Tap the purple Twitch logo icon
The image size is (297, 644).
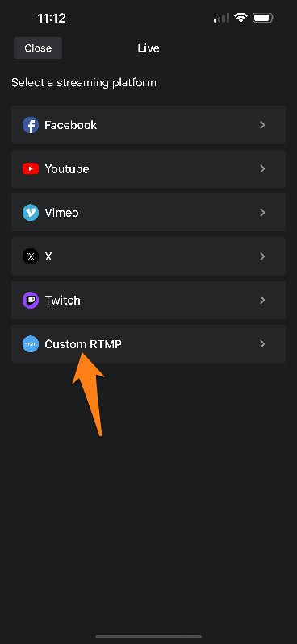click(x=31, y=300)
